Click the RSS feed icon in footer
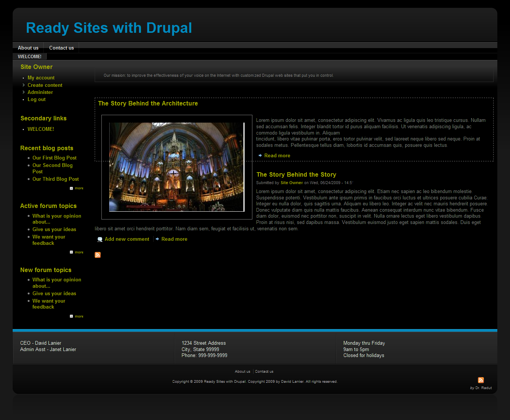This screenshot has height=420, width=510. pyautogui.click(x=481, y=380)
